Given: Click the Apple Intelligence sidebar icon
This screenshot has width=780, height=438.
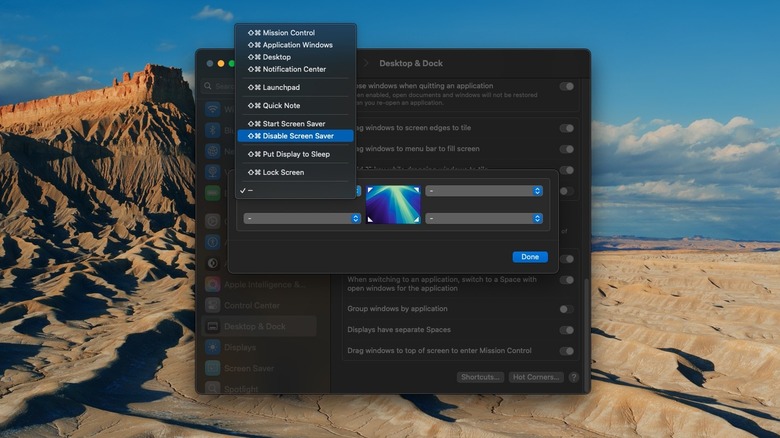Looking at the screenshot, I should 213,284.
